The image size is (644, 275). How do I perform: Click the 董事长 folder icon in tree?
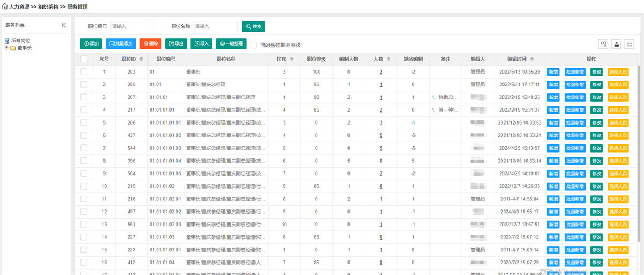pos(12,48)
